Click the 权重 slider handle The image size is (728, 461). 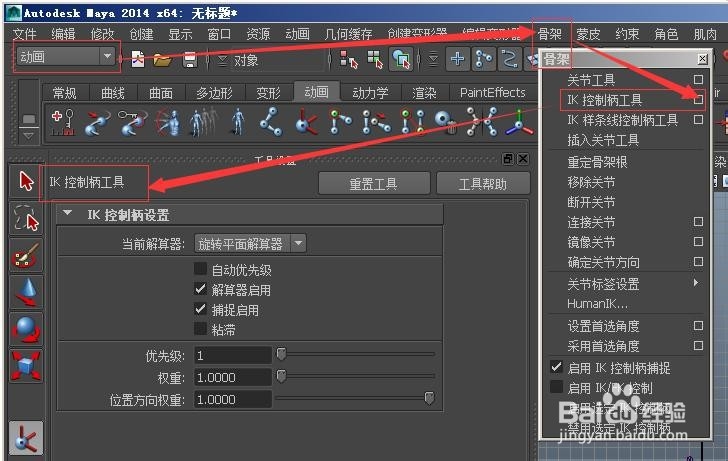[281, 375]
